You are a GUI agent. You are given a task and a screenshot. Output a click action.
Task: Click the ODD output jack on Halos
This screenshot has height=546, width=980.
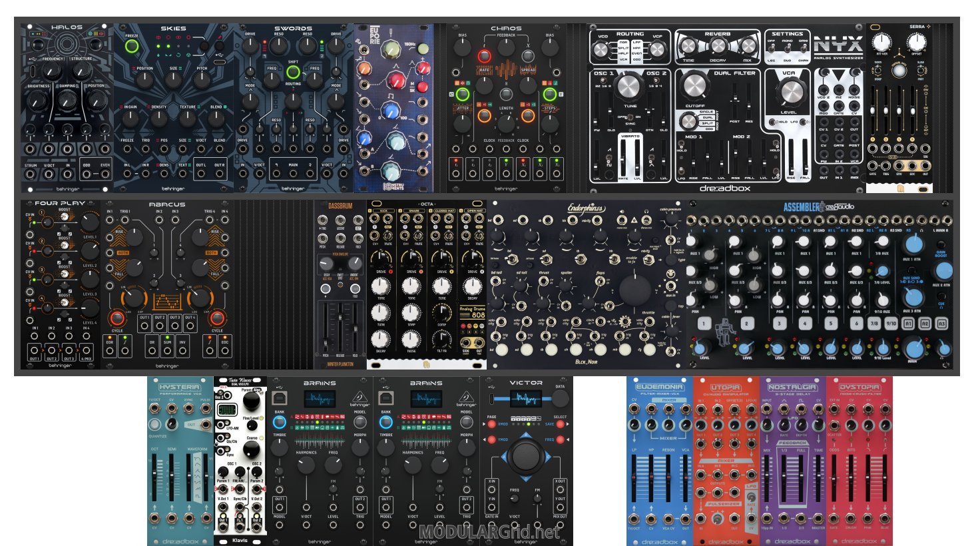point(87,175)
